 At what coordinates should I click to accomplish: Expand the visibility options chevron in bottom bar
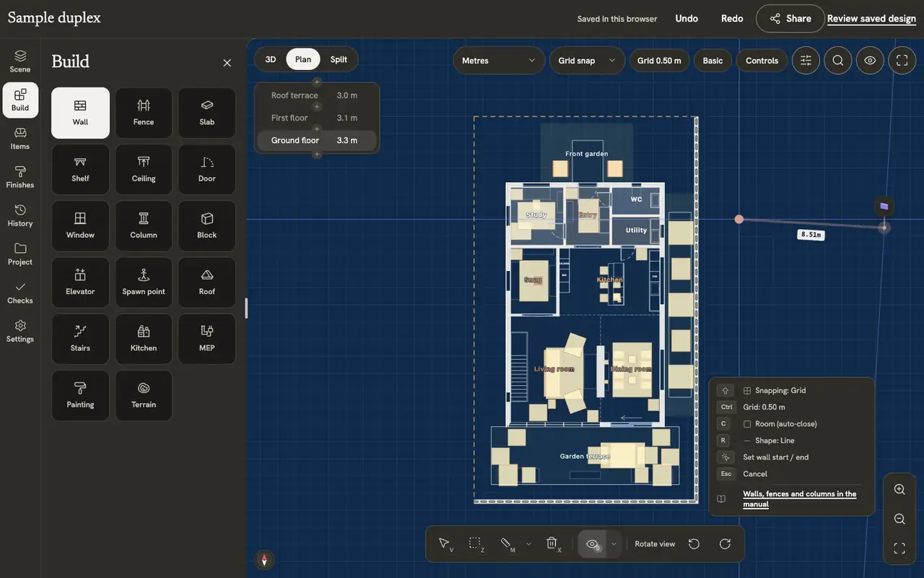point(614,544)
